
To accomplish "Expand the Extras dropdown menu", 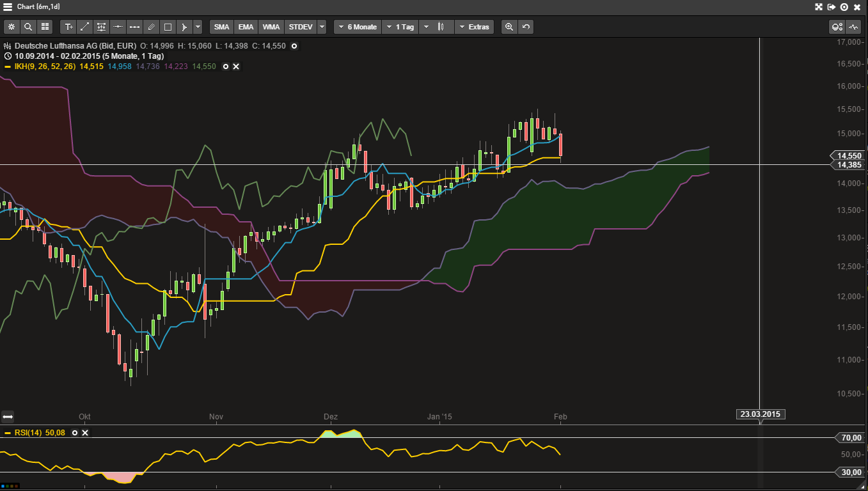I will pos(474,27).
